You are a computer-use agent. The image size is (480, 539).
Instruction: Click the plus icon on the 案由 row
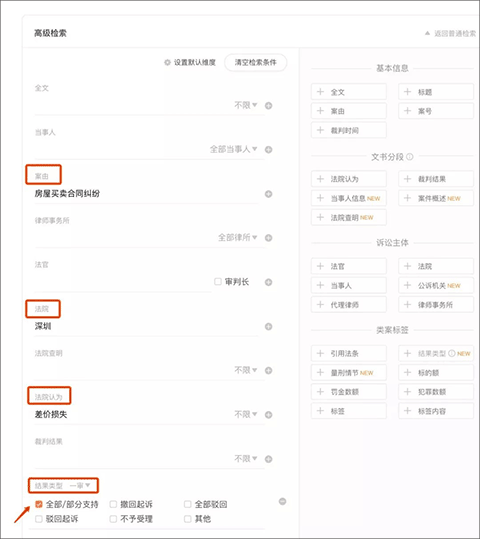coord(269,194)
